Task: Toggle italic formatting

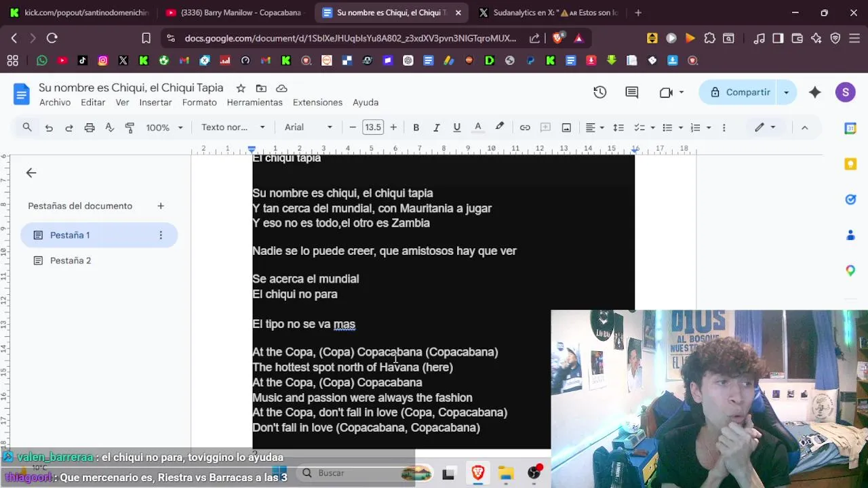Action: 436,127
